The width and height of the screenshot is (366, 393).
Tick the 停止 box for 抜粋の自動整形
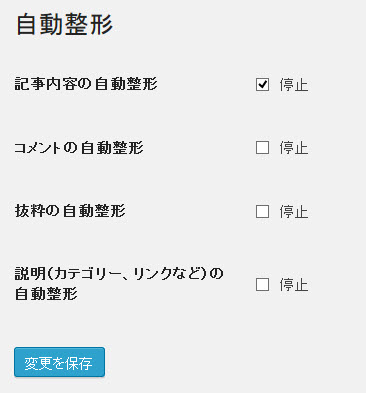click(262, 211)
